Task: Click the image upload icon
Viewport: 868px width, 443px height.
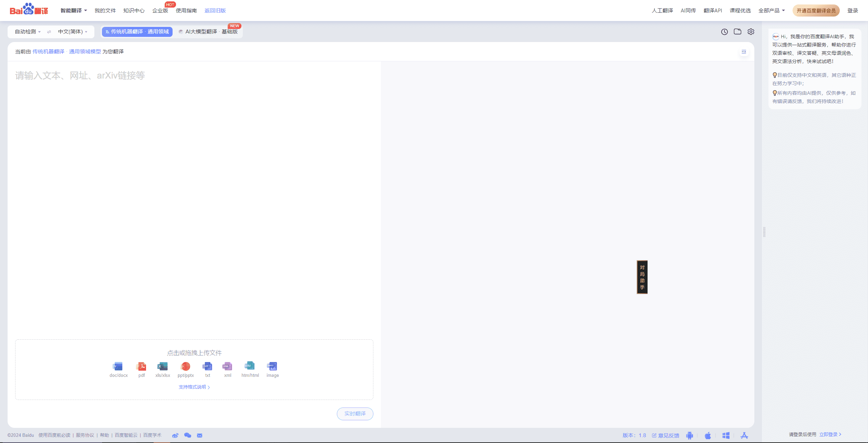Action: tap(272, 366)
